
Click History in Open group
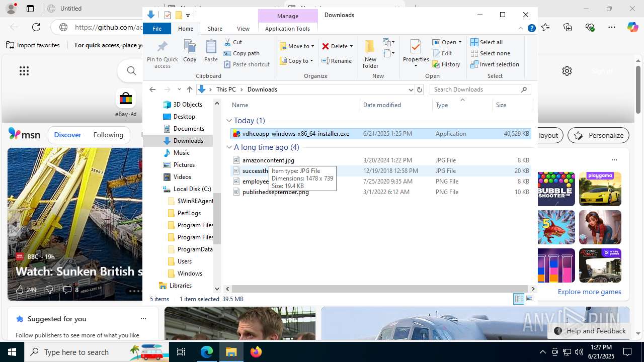446,64
